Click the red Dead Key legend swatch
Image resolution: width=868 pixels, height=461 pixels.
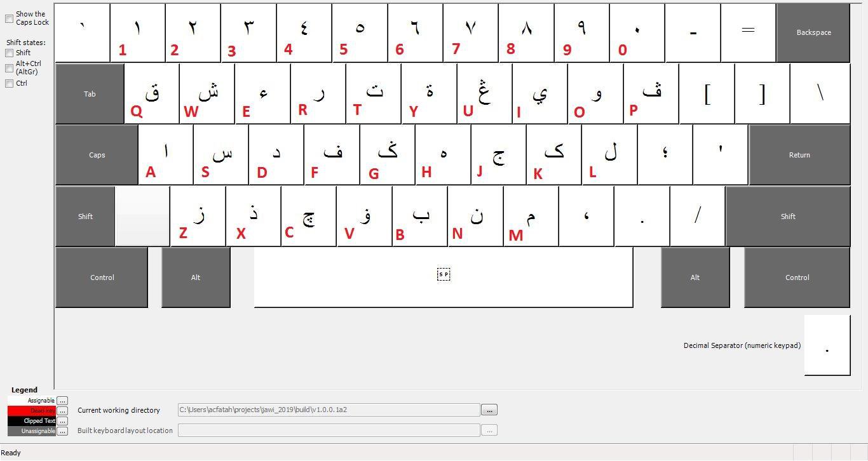pyautogui.click(x=25, y=411)
